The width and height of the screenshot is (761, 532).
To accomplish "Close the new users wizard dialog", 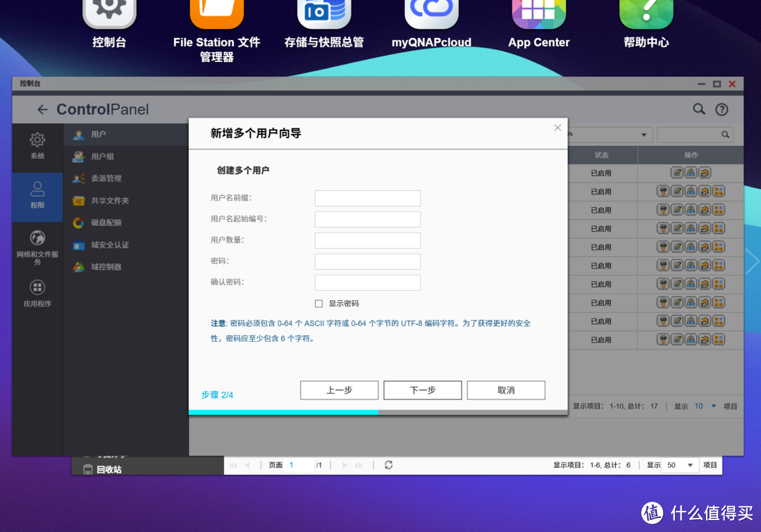I will pos(557,128).
